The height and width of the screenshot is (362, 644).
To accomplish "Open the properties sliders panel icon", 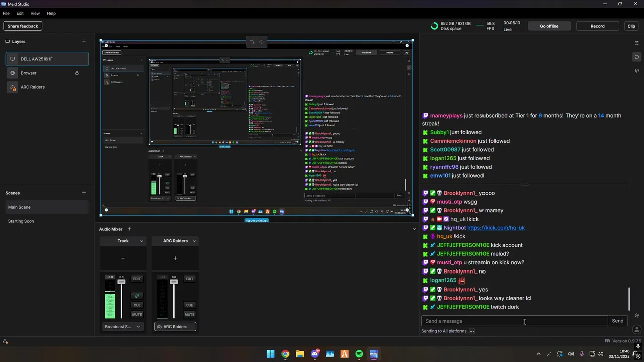I will (x=637, y=43).
